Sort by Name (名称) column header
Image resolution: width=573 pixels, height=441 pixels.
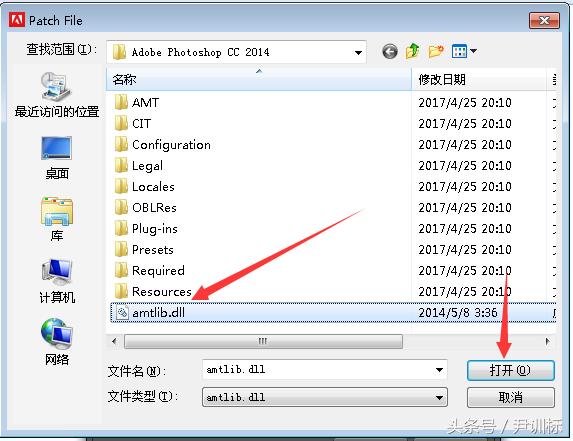(259, 79)
